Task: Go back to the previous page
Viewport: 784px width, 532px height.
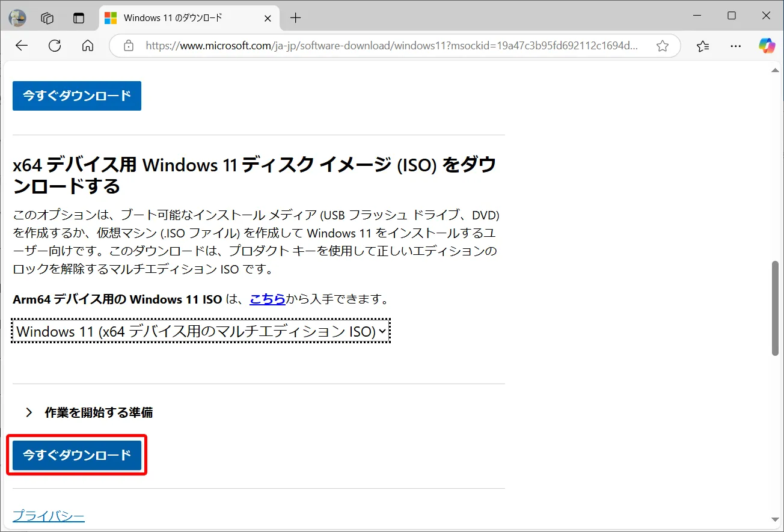Action: coord(22,46)
